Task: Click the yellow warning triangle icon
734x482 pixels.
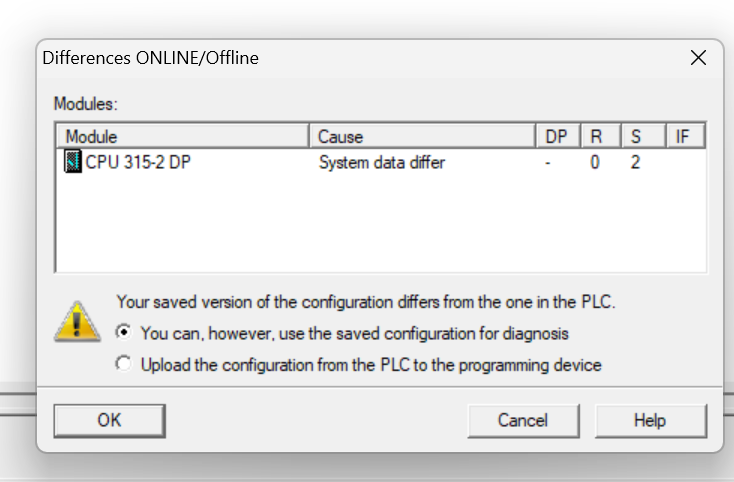Action: 77,321
